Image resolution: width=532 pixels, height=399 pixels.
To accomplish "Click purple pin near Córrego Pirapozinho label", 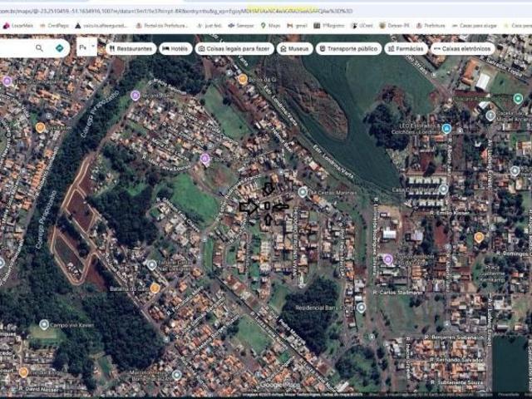I will point(135,96).
